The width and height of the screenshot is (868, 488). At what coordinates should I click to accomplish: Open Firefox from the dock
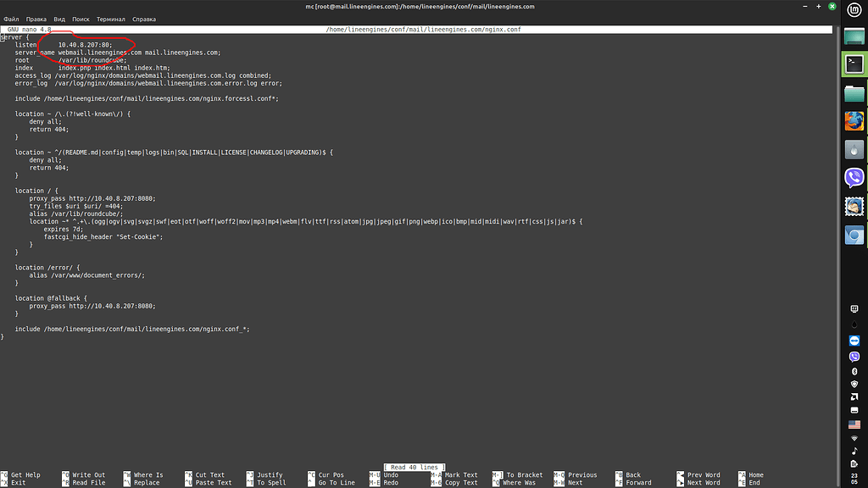854,120
